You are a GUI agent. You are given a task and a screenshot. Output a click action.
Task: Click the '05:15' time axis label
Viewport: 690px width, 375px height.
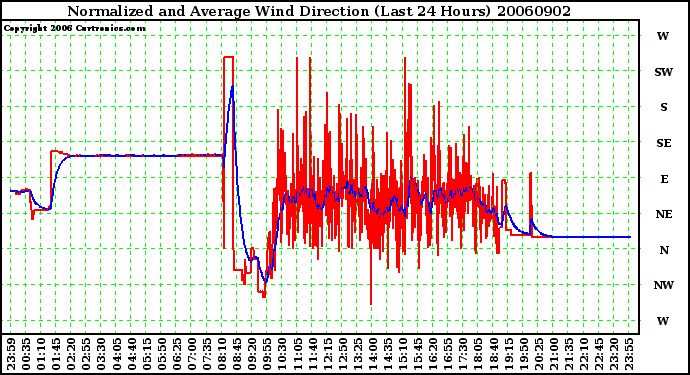click(147, 354)
